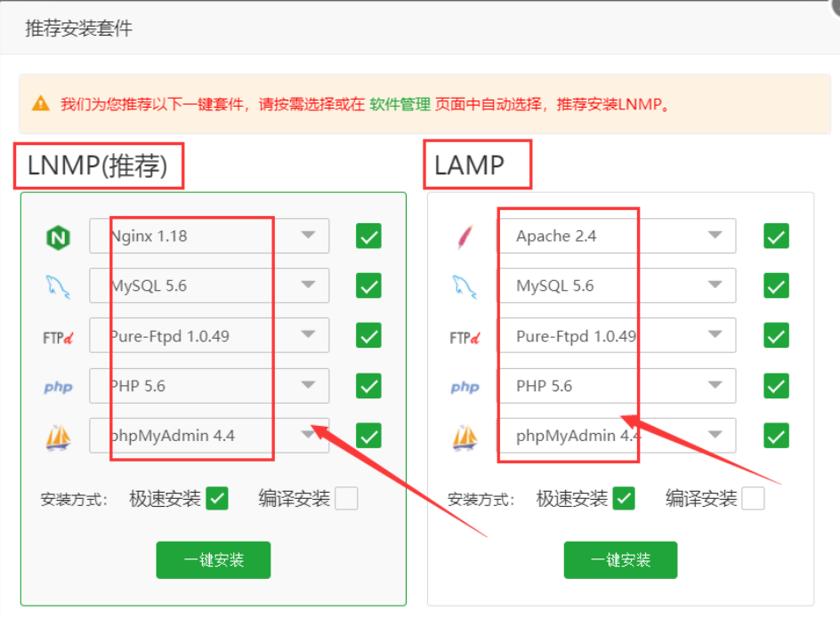This screenshot has width=840, height=619.
Task: Click the php icon in LNMP panel
Action: pos(58,387)
